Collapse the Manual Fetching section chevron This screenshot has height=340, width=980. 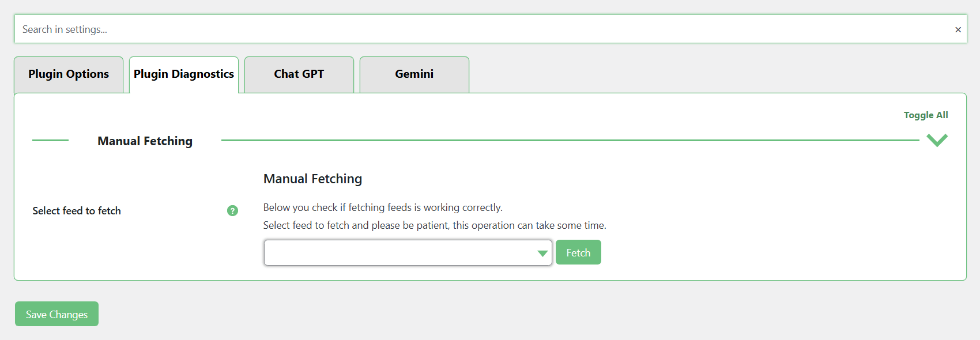pos(937,140)
